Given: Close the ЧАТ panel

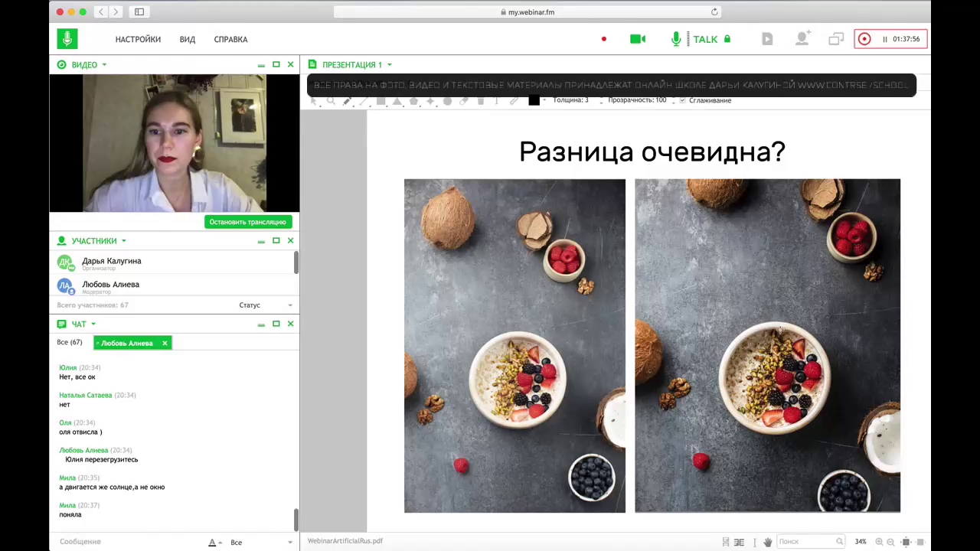Looking at the screenshot, I should (290, 324).
